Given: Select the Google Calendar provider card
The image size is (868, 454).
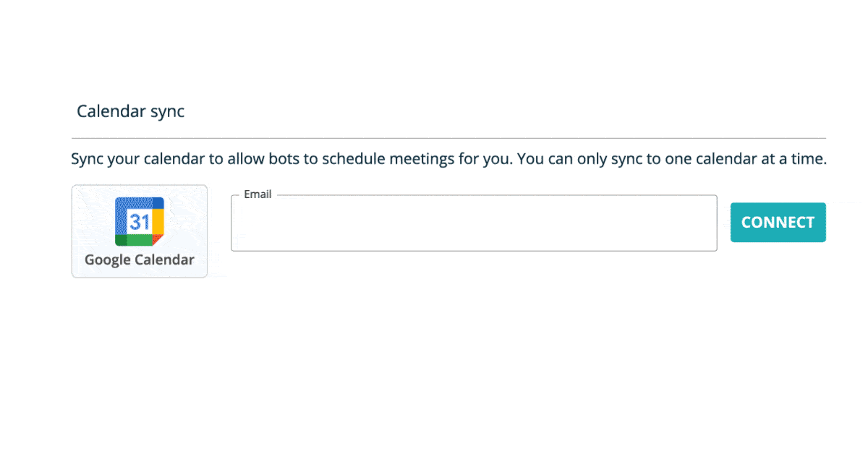Looking at the screenshot, I should click(x=140, y=231).
